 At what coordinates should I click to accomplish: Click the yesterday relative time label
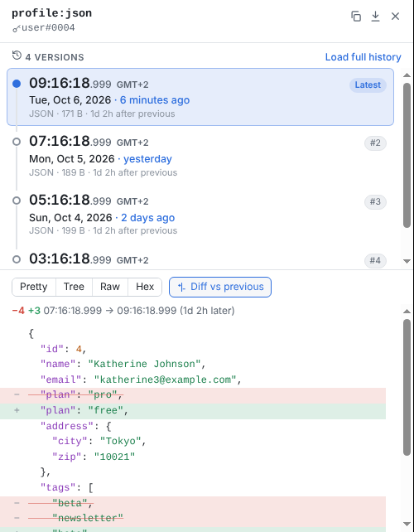(147, 159)
